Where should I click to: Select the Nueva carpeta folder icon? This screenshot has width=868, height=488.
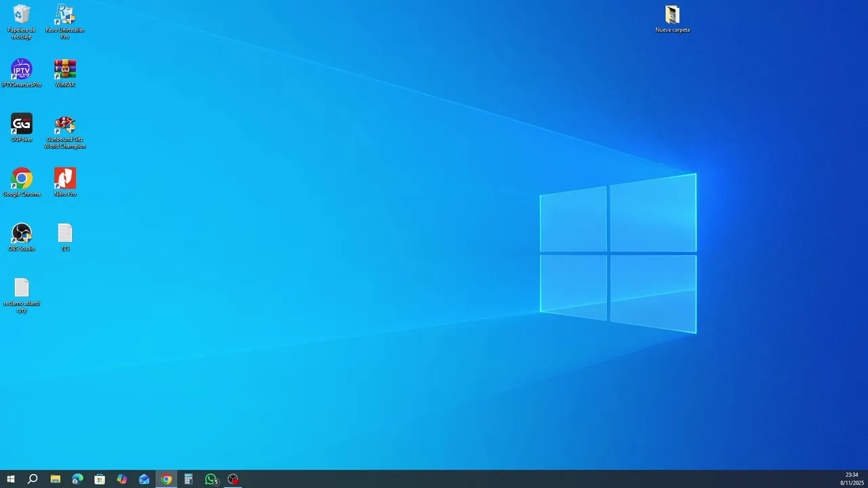coord(673,19)
